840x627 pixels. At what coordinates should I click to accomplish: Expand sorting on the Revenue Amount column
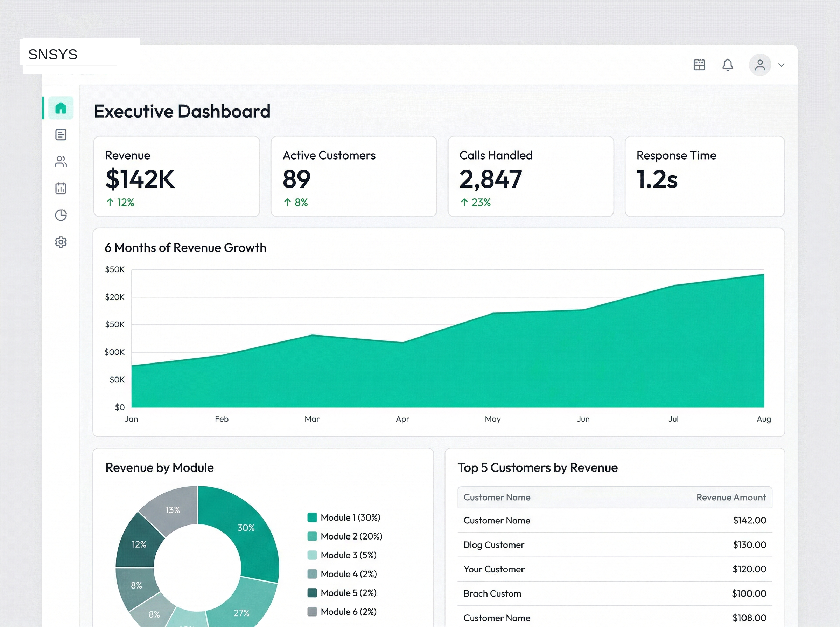731,497
